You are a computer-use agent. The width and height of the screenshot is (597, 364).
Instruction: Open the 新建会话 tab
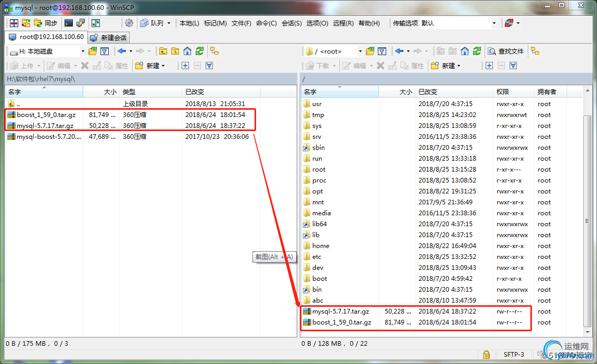pos(108,37)
